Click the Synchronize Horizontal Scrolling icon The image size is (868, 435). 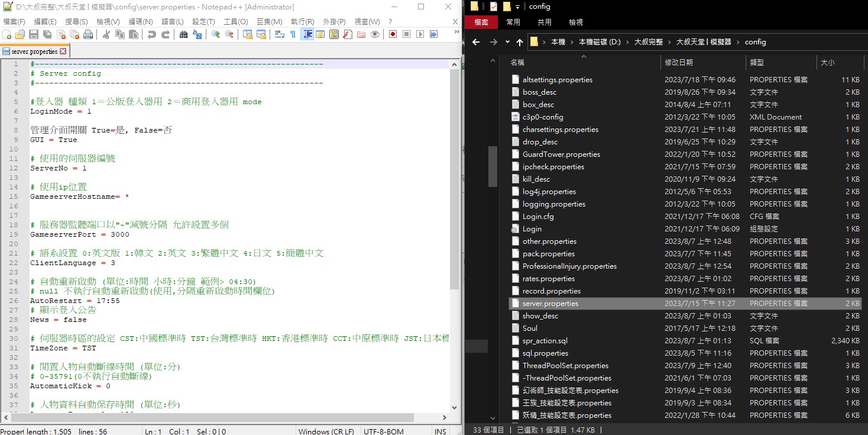[261, 34]
